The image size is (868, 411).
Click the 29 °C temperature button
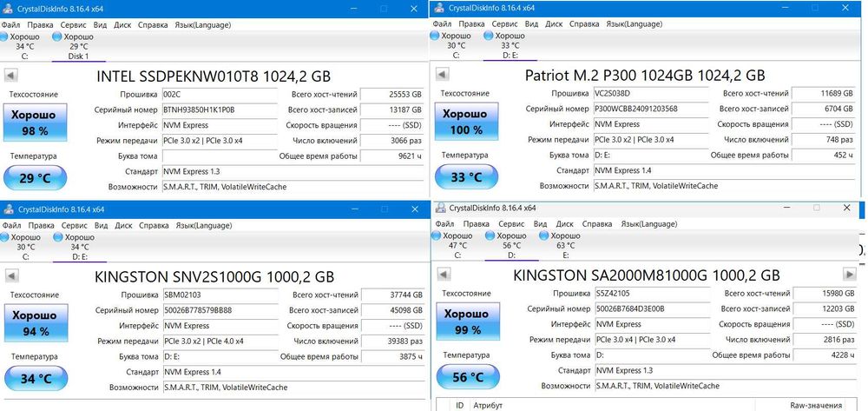click(x=36, y=177)
